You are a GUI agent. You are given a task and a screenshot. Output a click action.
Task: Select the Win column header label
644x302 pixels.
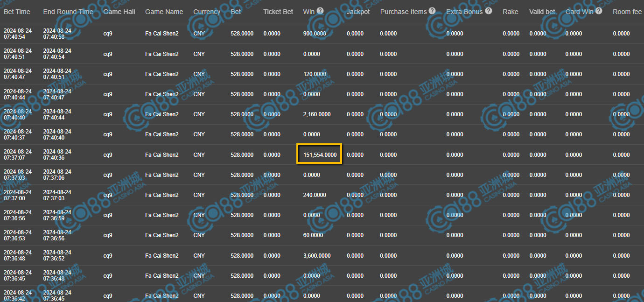pyautogui.click(x=309, y=12)
